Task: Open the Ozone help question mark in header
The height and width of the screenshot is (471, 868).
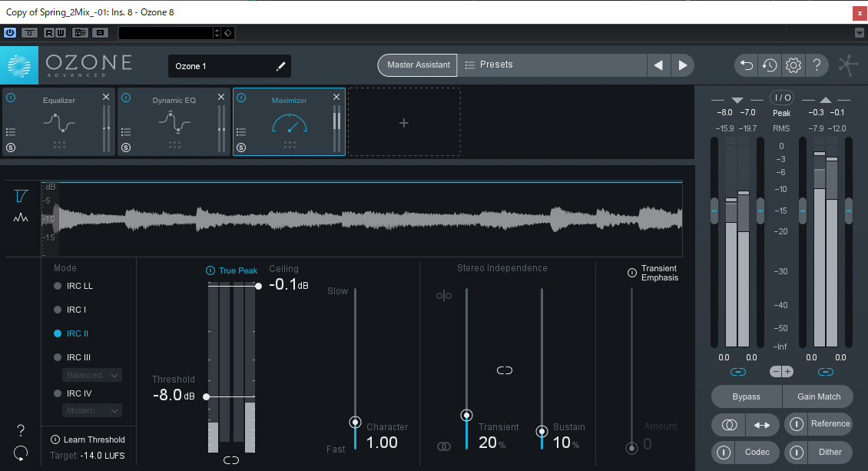Action: click(817, 65)
